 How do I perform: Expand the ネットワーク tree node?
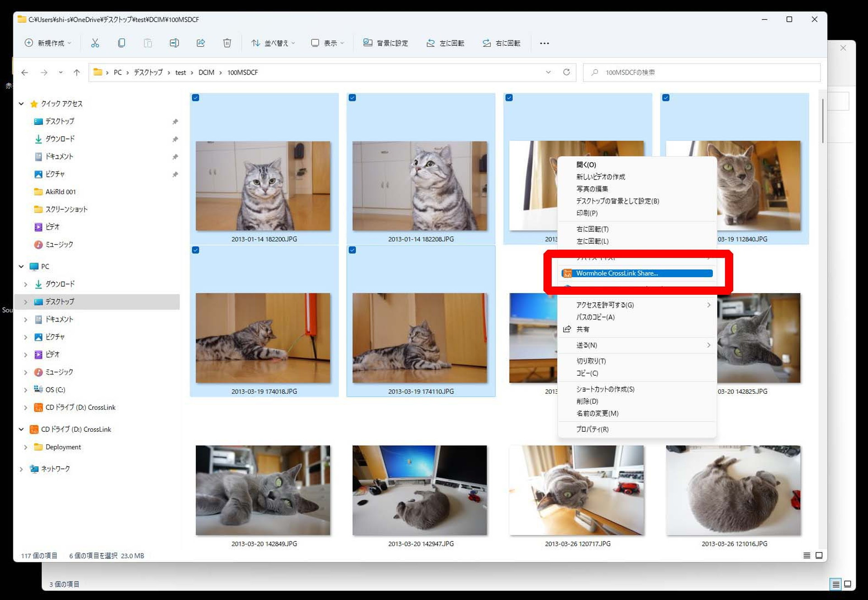[21, 469]
